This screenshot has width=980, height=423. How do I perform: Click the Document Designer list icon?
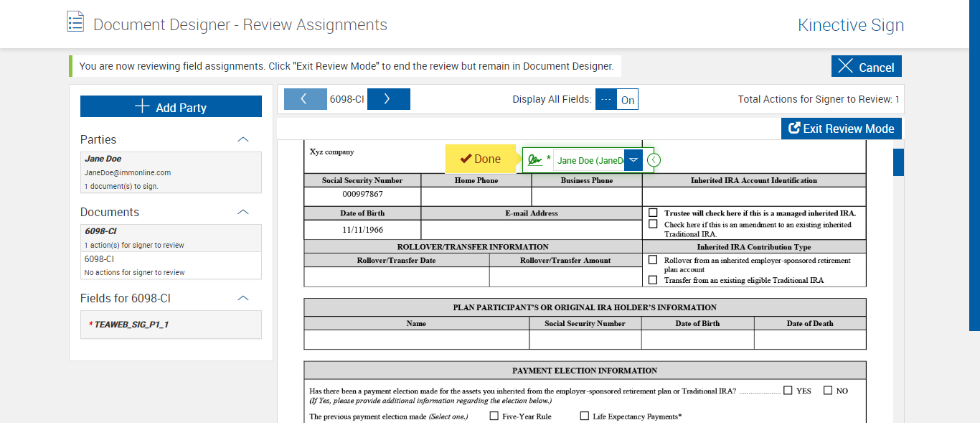tap(75, 22)
